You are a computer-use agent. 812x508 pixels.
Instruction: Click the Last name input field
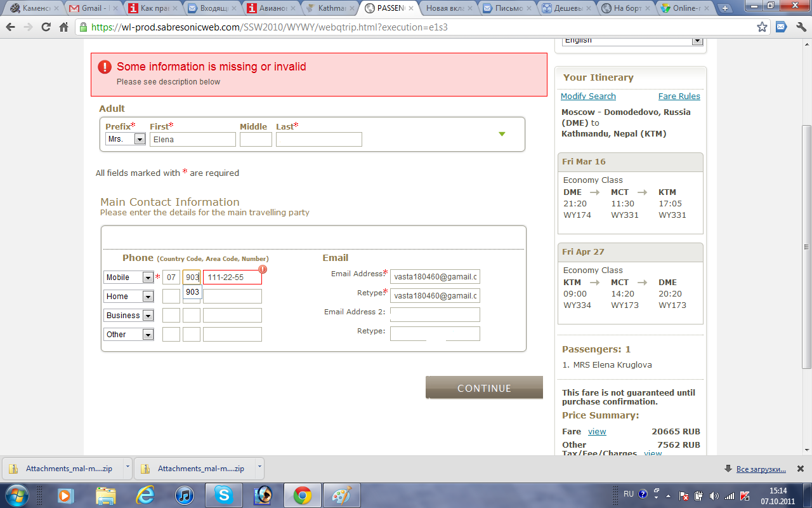(x=318, y=140)
